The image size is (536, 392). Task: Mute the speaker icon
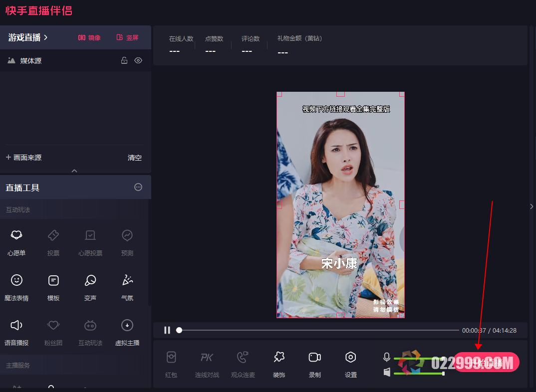(x=387, y=372)
